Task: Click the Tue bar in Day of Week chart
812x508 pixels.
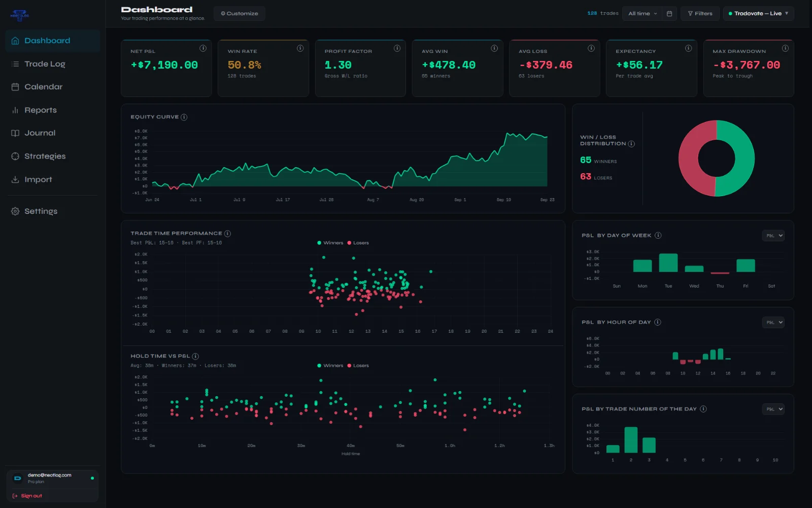Action: pyautogui.click(x=668, y=263)
